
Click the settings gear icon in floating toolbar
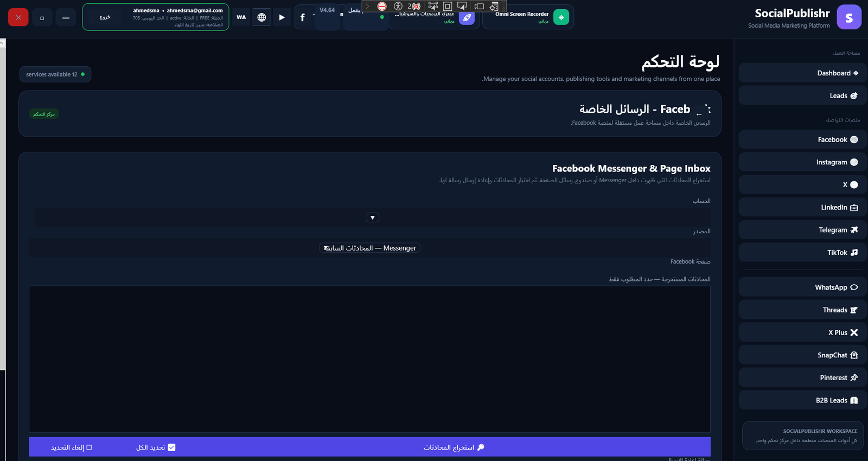(x=494, y=6)
